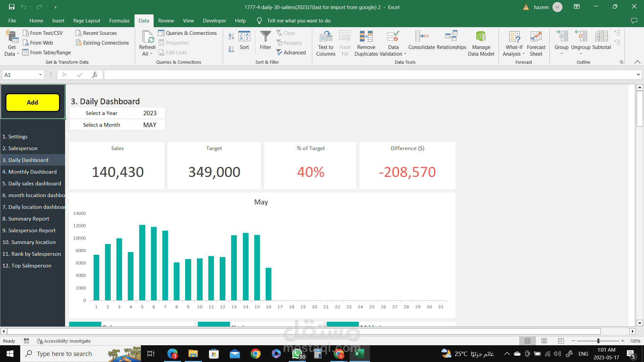
Task: Open the Developer tab
Action: 214,21
